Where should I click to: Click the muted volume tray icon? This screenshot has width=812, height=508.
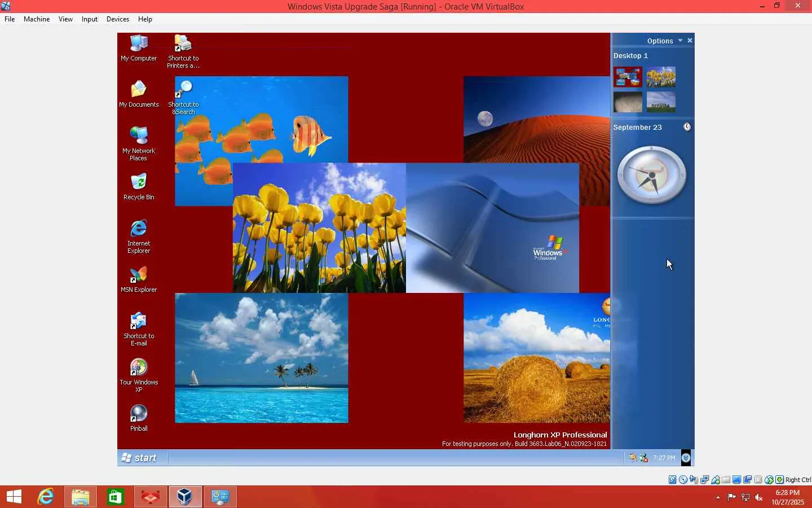pos(759,497)
